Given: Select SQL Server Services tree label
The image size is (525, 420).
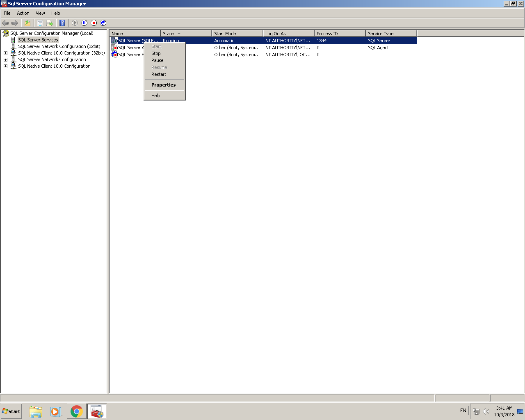Looking at the screenshot, I should [38, 40].
